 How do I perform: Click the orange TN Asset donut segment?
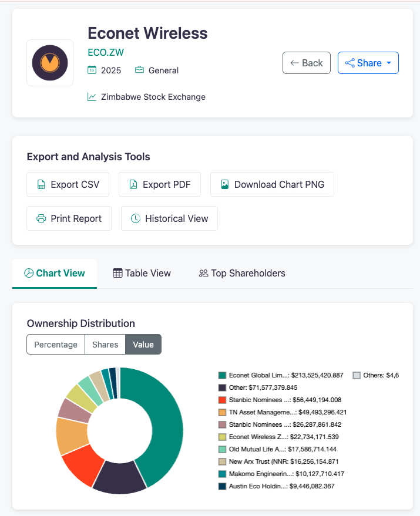coord(71,435)
